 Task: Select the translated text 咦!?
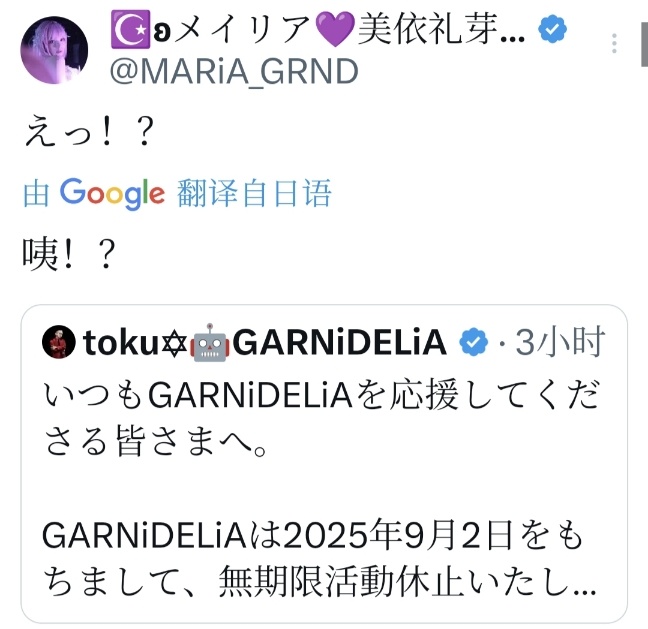(69, 254)
